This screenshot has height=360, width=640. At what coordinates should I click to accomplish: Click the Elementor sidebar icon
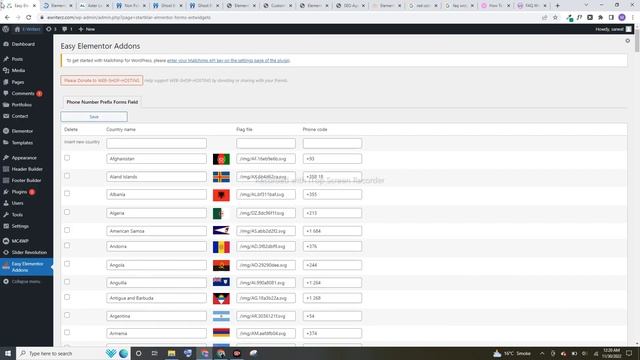tap(6, 131)
